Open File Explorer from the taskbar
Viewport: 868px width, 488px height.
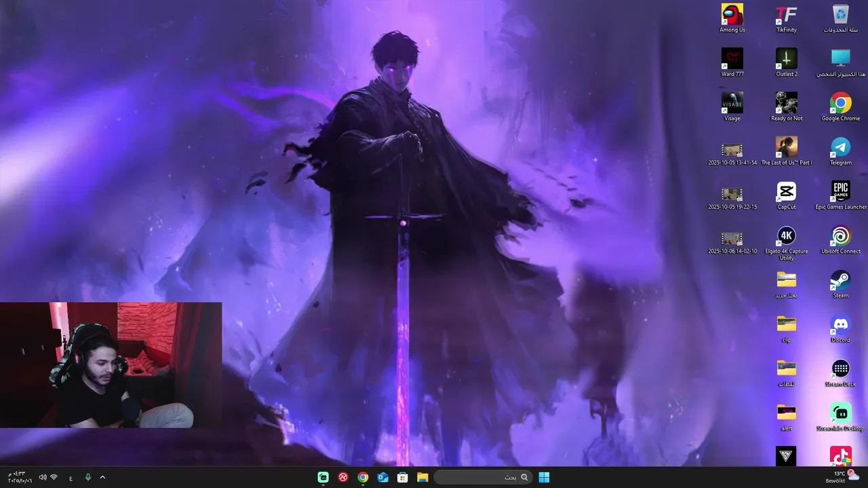click(422, 477)
